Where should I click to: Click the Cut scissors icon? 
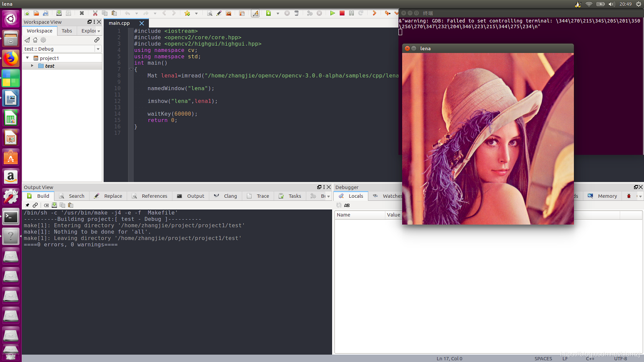coord(95,13)
